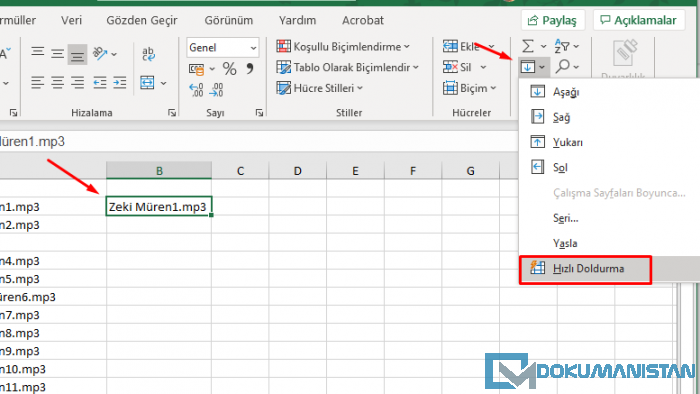Apply percent style

click(229, 69)
